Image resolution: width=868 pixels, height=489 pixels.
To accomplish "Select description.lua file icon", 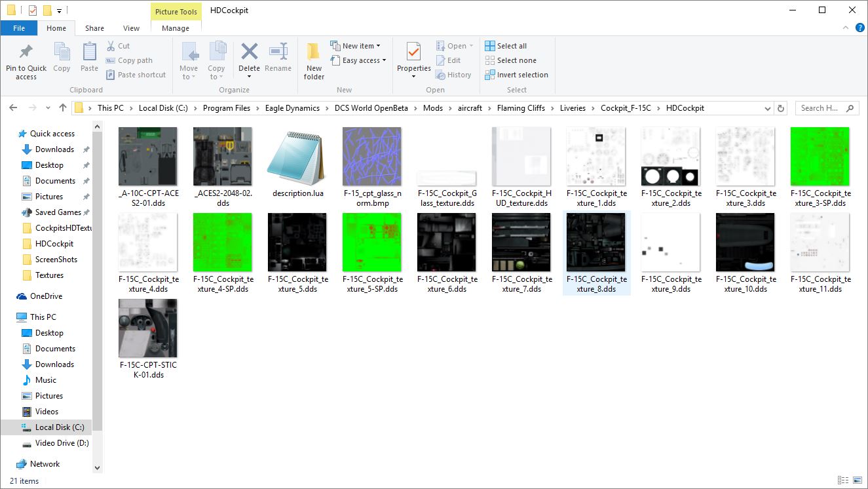I will (x=297, y=157).
